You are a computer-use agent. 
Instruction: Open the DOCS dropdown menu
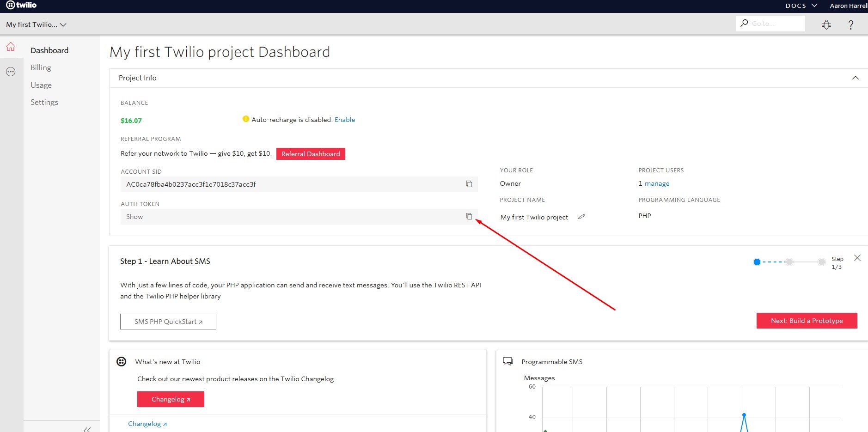[x=801, y=6]
